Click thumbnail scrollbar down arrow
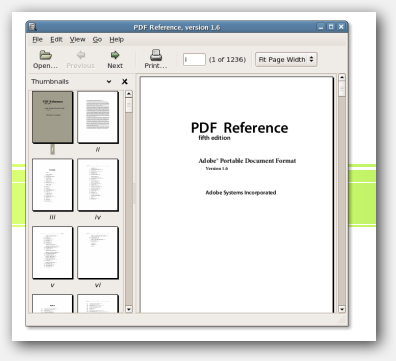 pos(129,309)
